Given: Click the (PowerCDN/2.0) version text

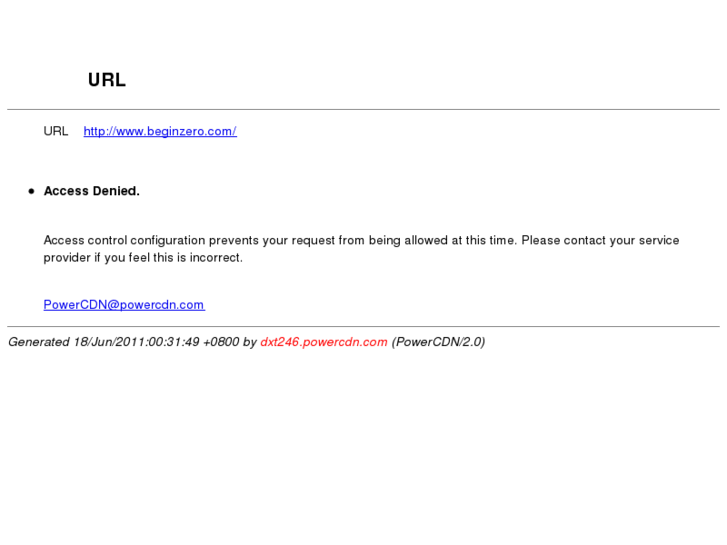Looking at the screenshot, I should [438, 342].
